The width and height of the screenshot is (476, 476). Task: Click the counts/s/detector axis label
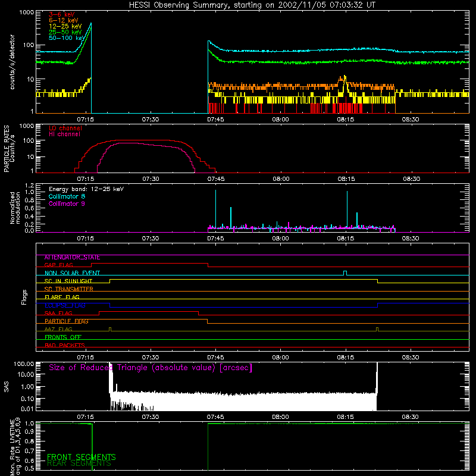pos(12,62)
